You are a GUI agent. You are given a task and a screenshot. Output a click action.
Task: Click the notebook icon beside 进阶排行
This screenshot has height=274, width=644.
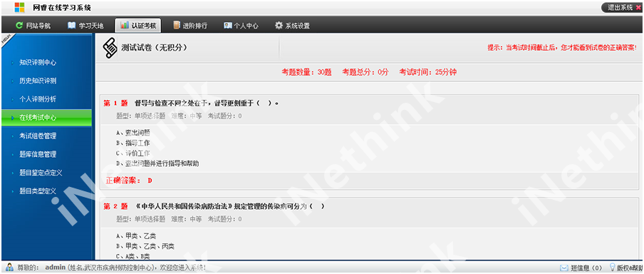coord(177,26)
